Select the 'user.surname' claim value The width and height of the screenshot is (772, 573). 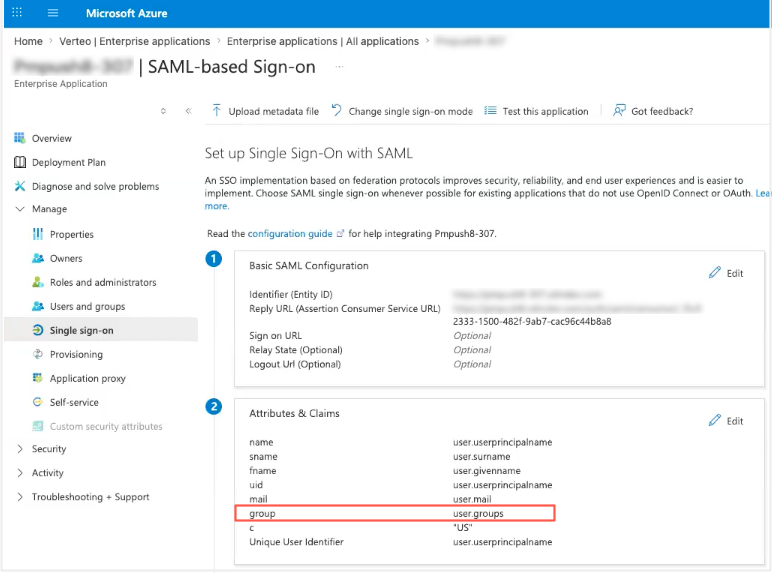482,456
